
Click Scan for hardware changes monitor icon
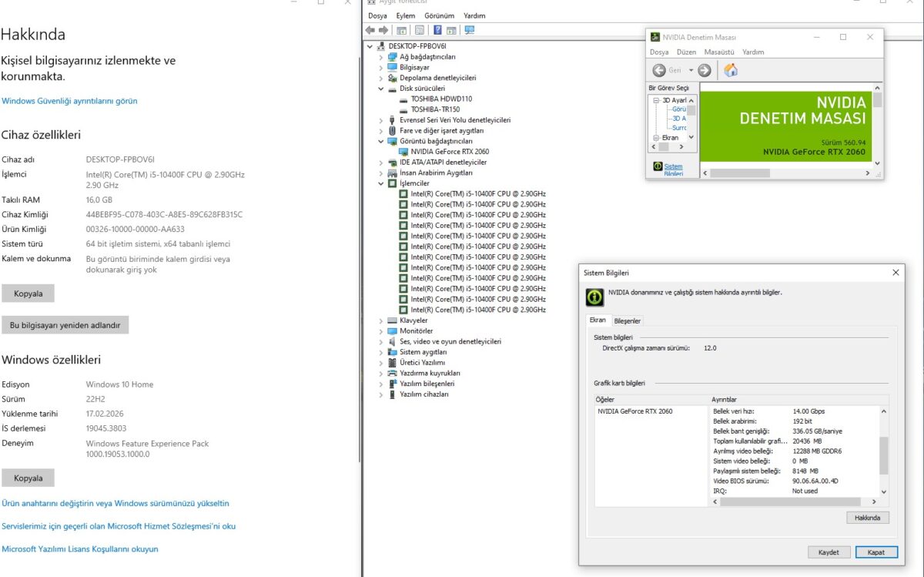(x=470, y=30)
